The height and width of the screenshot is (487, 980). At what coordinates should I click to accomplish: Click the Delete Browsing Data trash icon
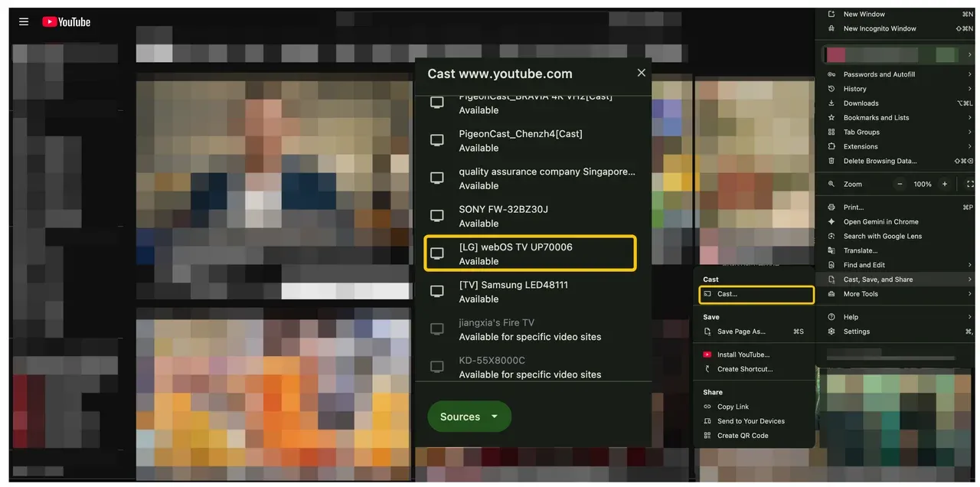(x=831, y=161)
